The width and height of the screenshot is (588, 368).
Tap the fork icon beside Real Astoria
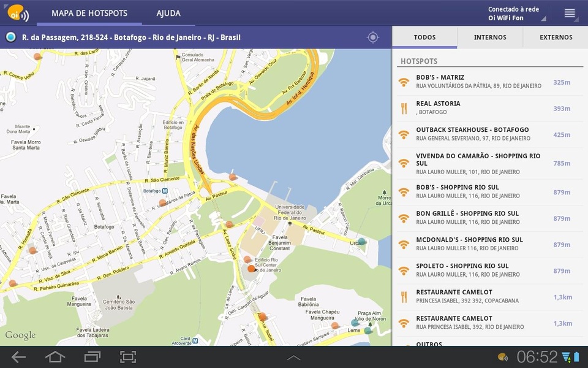pos(404,108)
